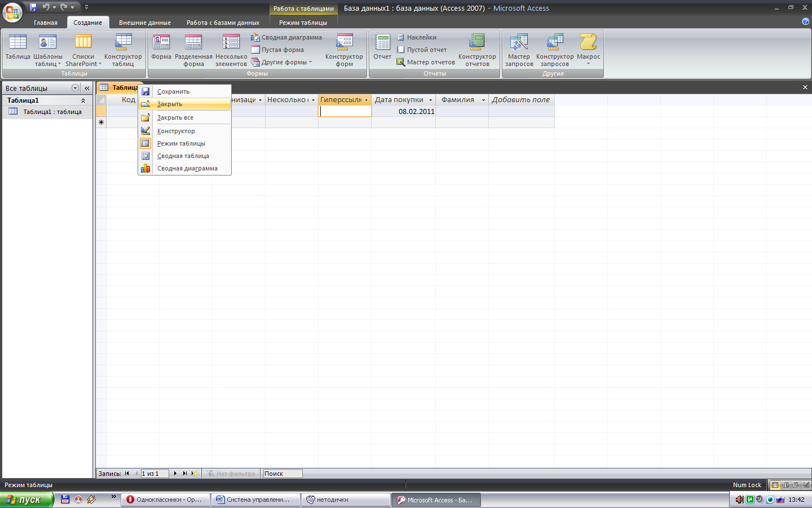Image resolution: width=812 pixels, height=508 pixels.
Task: Open Фамилия column dropdown arrow
Action: pos(483,100)
